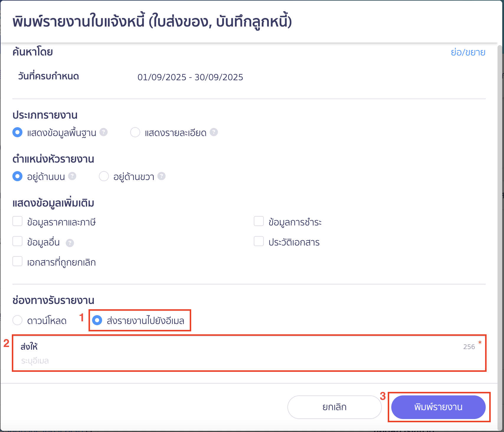Click help icon next to ข้อมูลอื่น
504x432 pixels.
pyautogui.click(x=70, y=243)
